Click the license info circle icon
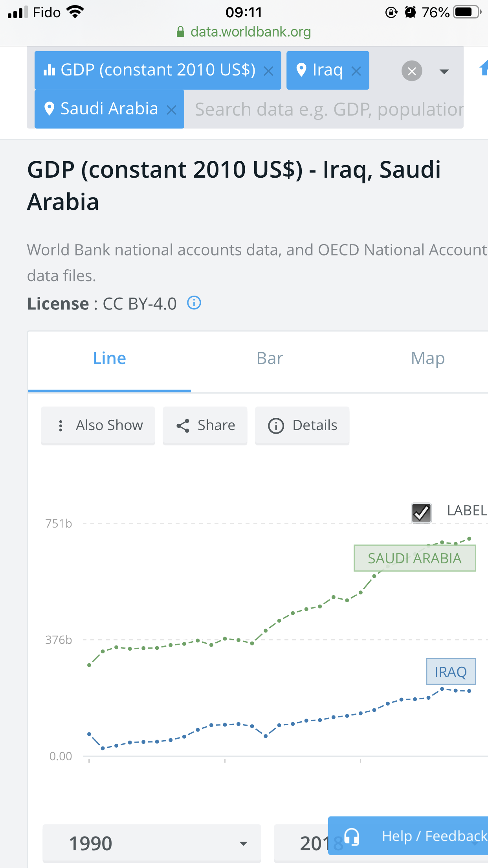The image size is (488, 868). [194, 303]
